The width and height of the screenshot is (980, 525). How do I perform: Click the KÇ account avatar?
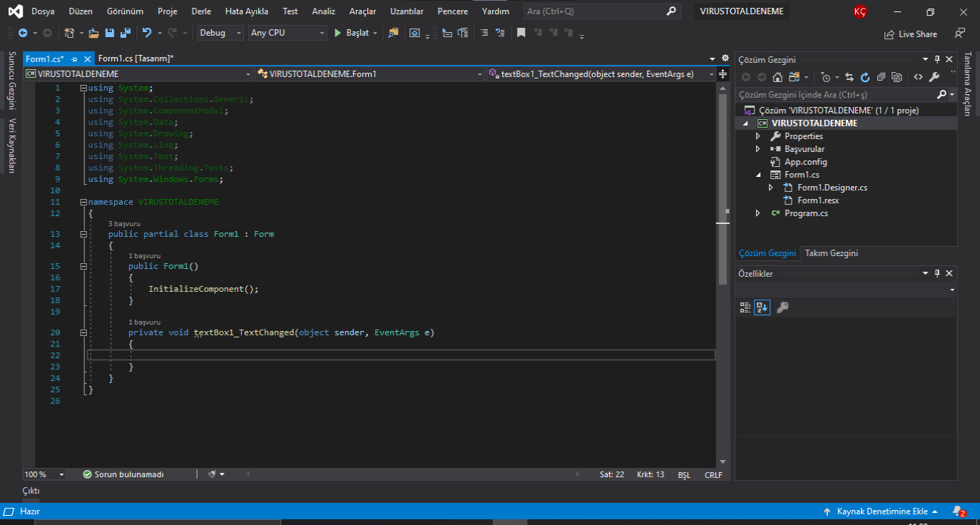click(x=860, y=11)
